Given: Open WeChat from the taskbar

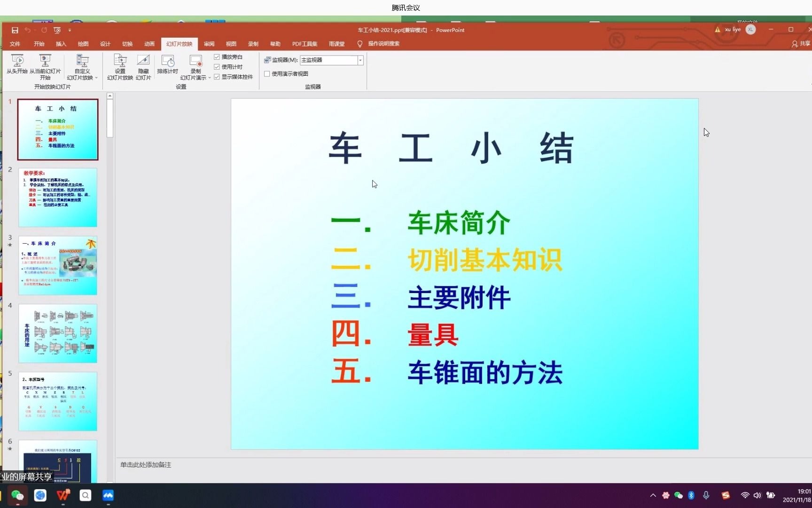Looking at the screenshot, I should tap(17, 495).
